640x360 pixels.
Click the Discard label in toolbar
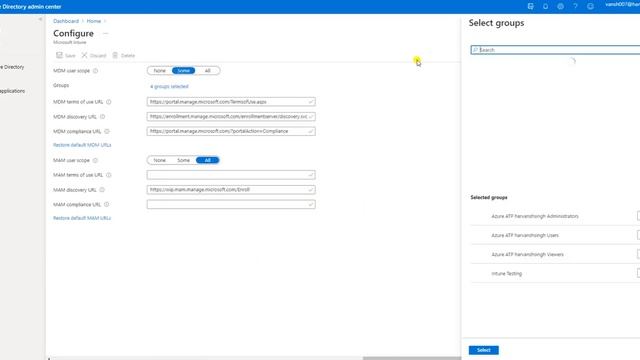tap(98, 56)
